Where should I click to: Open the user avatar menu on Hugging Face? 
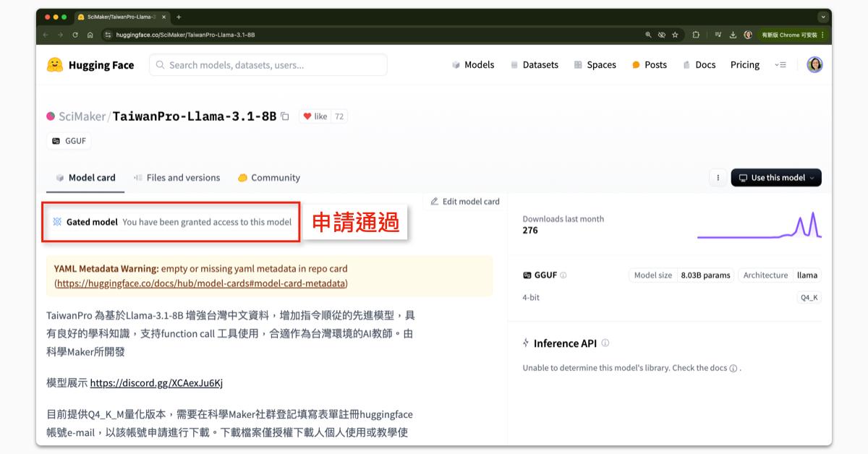tap(814, 65)
